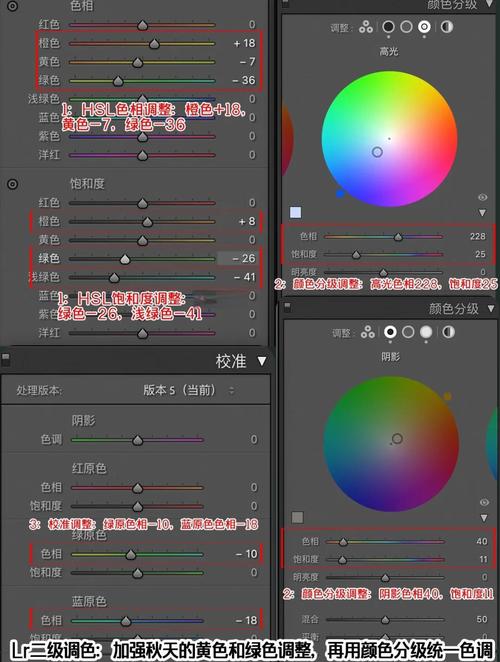Click the -26 green saturation value field
The image size is (500, 662).
[x=238, y=258]
